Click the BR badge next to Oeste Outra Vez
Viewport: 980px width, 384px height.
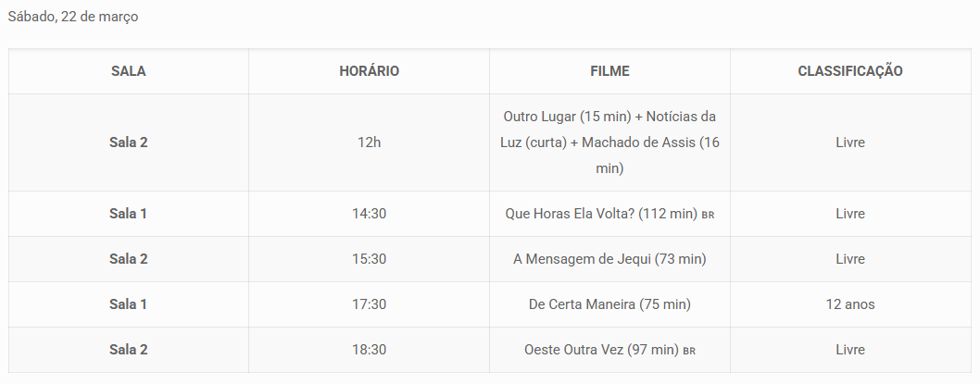[x=689, y=351]
